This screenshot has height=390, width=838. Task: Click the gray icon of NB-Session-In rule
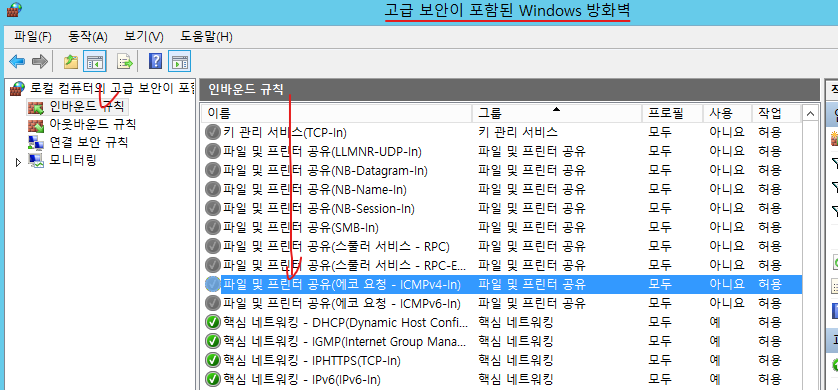213,208
